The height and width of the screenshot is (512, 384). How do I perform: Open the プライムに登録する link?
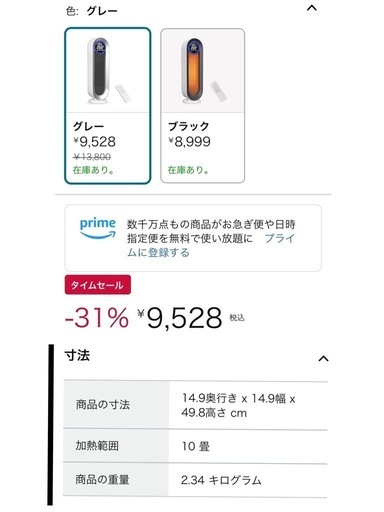coord(211,245)
